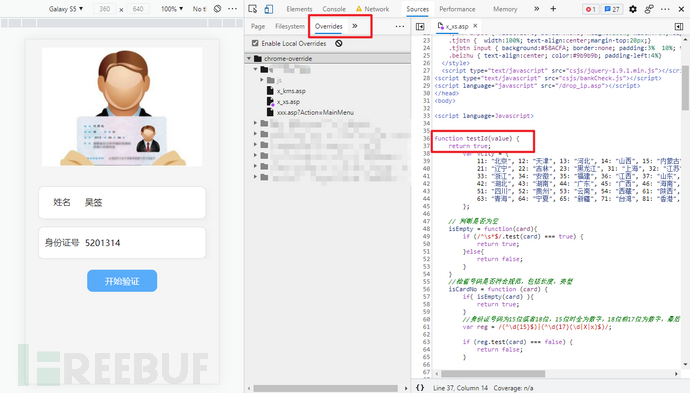The image size is (690, 393).
Task: Click line number 36 in the gutter
Action: [426, 138]
